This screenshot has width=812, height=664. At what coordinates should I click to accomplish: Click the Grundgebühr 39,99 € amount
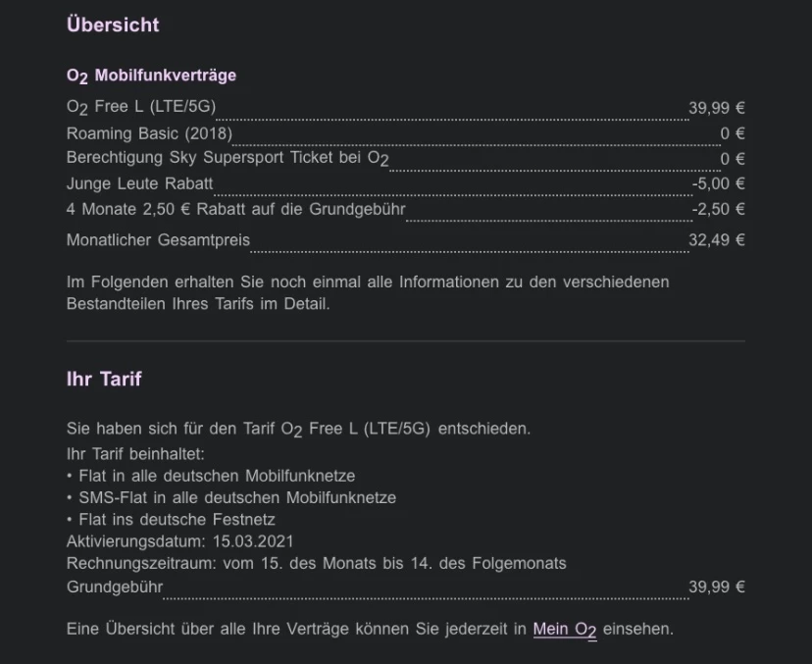(x=716, y=587)
